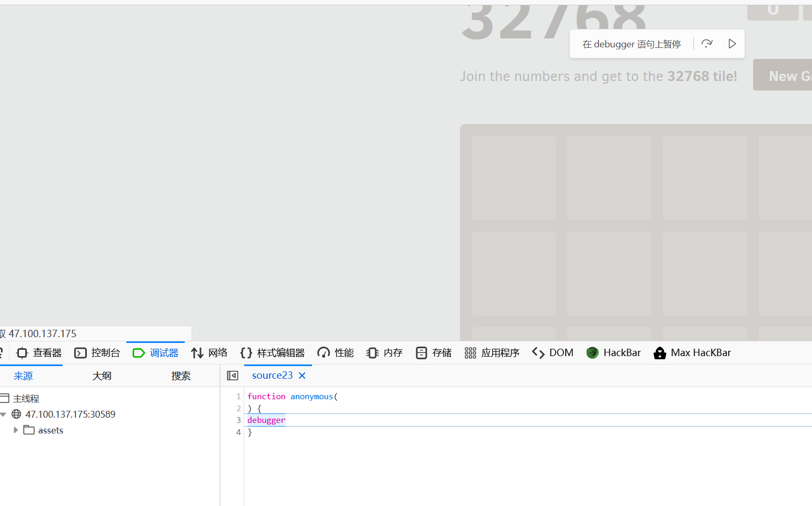
Task: Select the 搜索 search sub-tab
Action: pos(181,376)
